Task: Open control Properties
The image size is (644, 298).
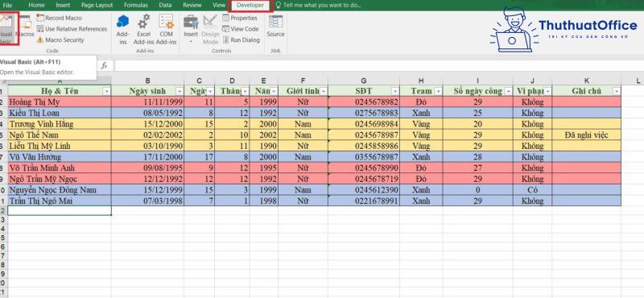Action: pyautogui.click(x=240, y=18)
